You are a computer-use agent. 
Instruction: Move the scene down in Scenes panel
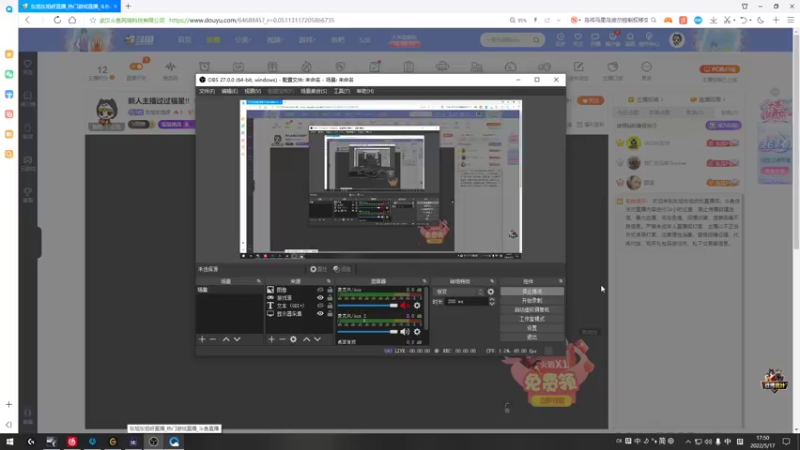pyautogui.click(x=237, y=339)
